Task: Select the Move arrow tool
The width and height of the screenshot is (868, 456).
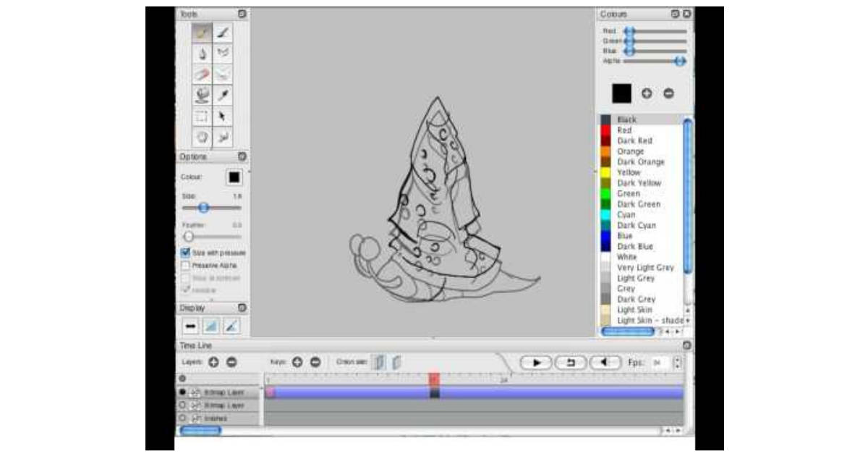Action: coord(223,114)
